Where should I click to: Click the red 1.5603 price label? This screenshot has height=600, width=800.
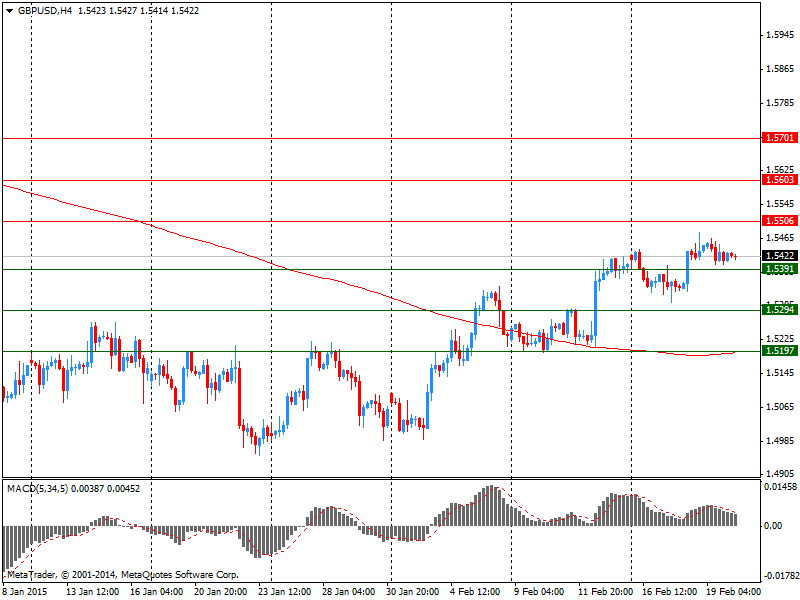[x=780, y=180]
